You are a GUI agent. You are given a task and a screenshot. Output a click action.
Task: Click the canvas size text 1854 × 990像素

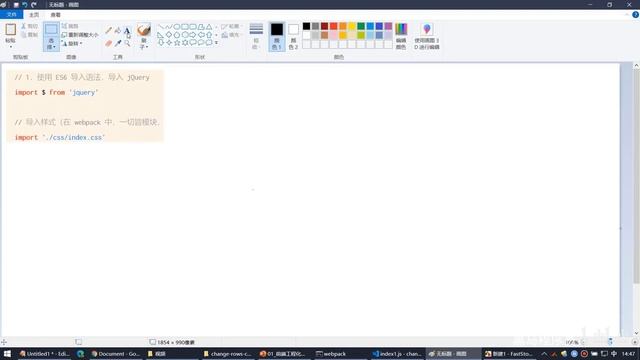tap(176, 342)
